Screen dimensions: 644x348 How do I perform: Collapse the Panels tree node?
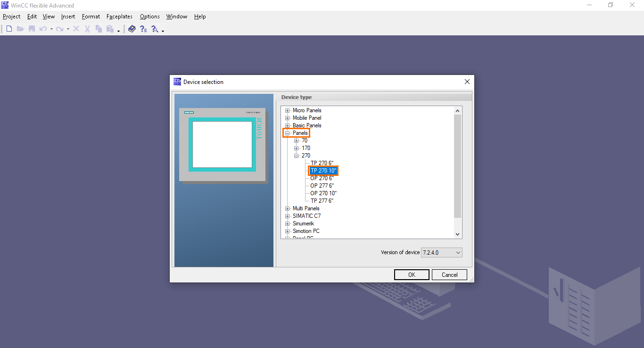pos(288,133)
